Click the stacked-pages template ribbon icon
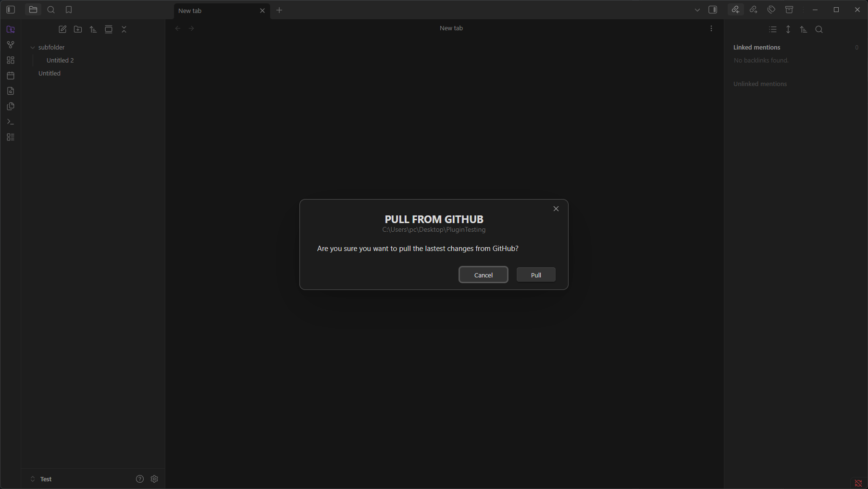This screenshot has width=868, height=489. [x=11, y=106]
